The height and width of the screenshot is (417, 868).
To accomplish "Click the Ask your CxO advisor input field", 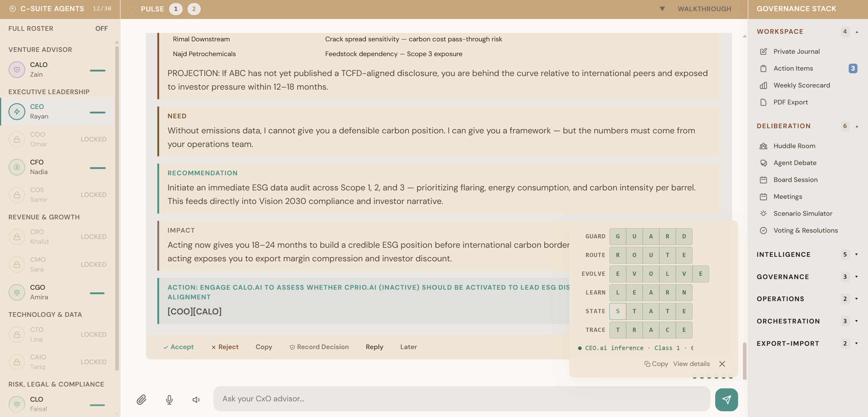I will pyautogui.click(x=462, y=399).
